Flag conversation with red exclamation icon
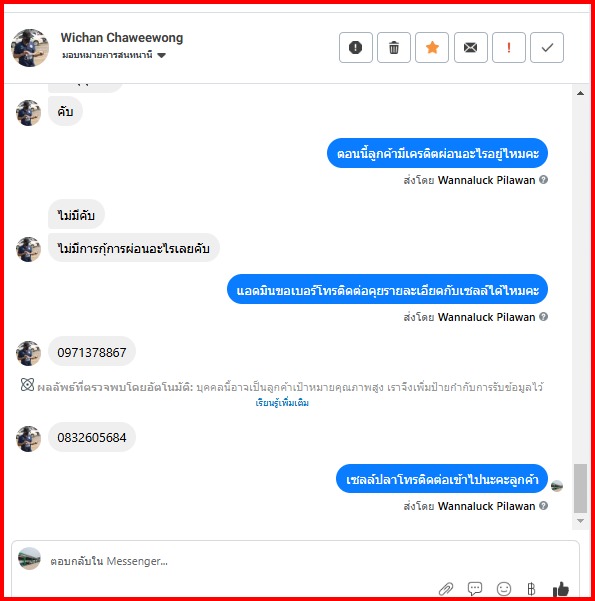 [509, 48]
